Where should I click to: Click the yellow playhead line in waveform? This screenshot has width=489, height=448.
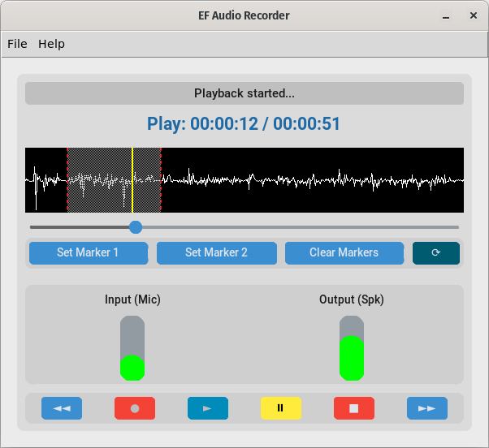point(132,180)
